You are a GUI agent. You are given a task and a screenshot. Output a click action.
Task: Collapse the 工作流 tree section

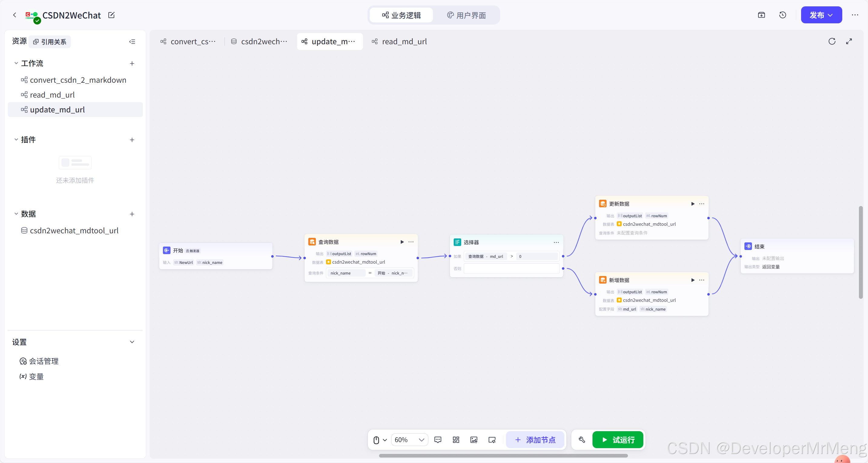(x=16, y=63)
